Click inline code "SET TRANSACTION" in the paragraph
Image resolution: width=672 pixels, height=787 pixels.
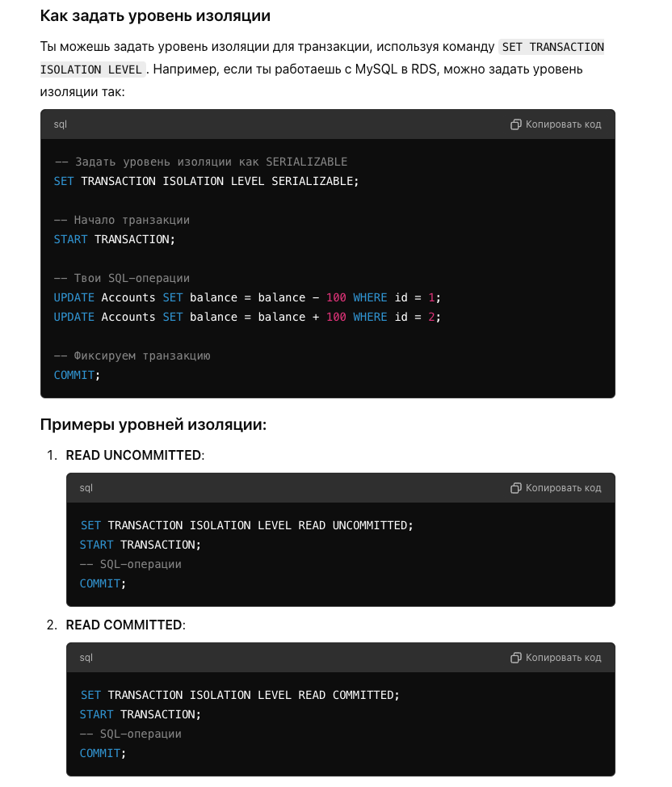coord(552,47)
